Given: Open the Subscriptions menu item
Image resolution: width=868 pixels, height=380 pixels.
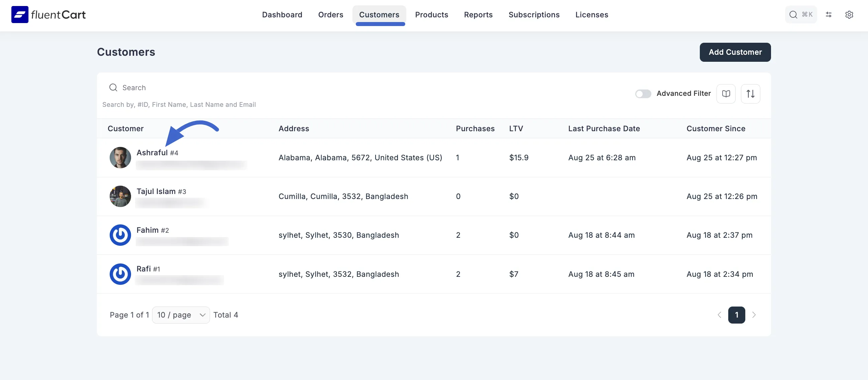Looking at the screenshot, I should pyautogui.click(x=534, y=14).
